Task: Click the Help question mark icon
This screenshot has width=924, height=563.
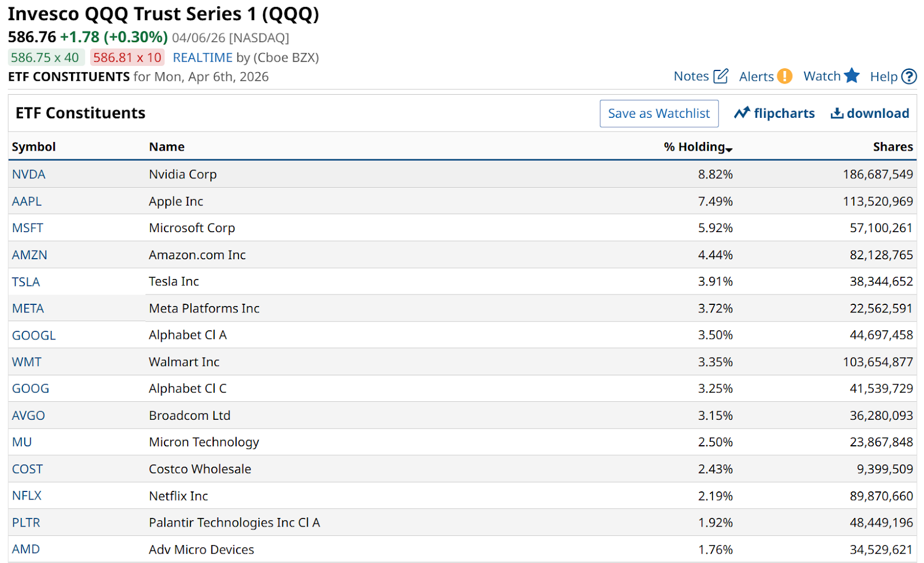Action: [x=909, y=76]
